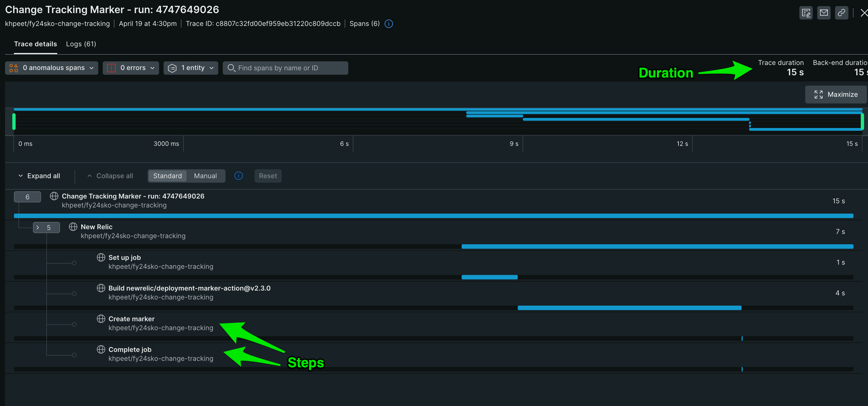Click the info icon beside Spans (6)

(389, 24)
